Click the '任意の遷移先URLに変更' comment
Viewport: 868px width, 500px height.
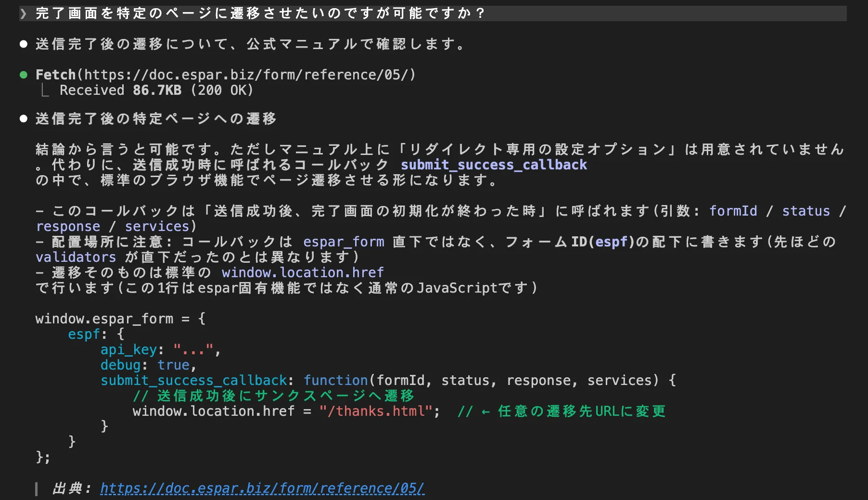tap(582, 411)
